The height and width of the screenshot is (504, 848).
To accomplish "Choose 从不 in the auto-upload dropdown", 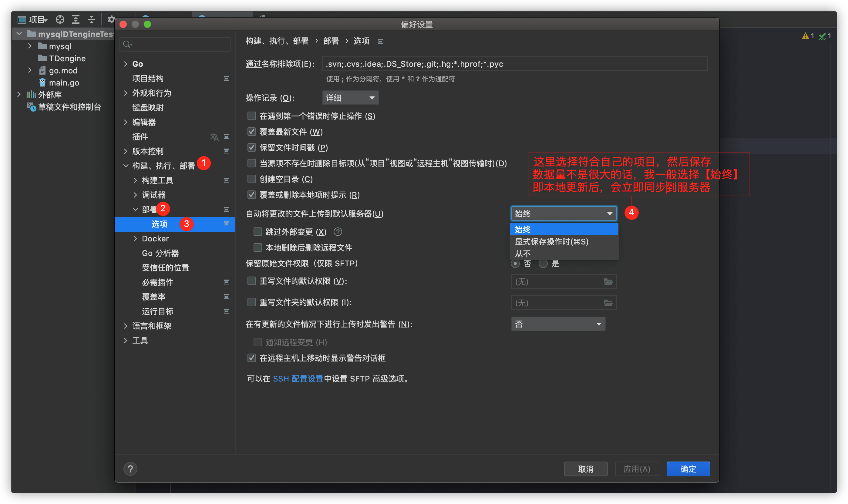I will point(523,254).
